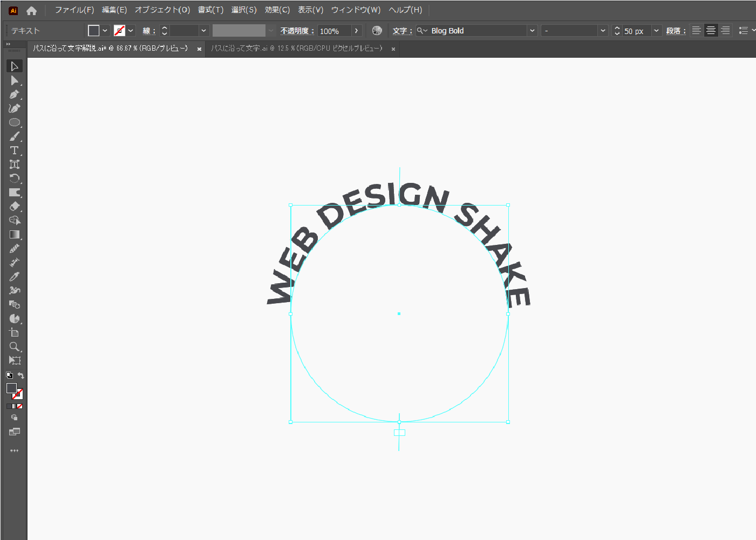The width and height of the screenshot is (756, 540).
Task: Click the 文字 character panel link
Action: (x=402, y=31)
